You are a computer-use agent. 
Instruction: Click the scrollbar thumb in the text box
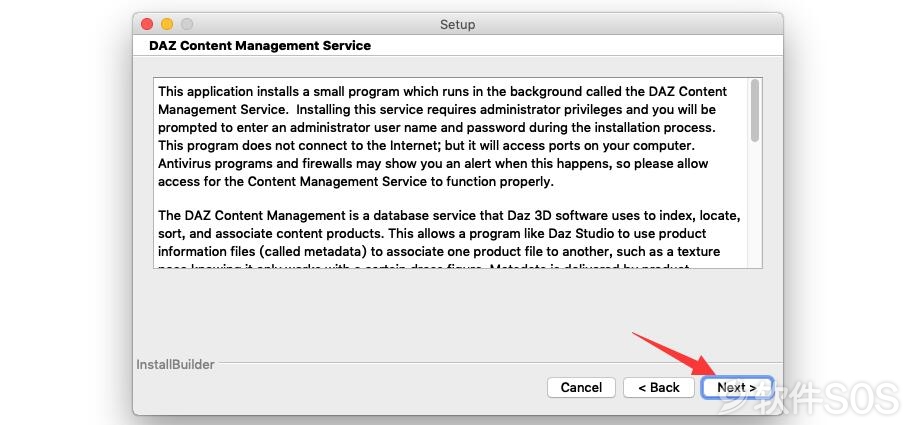tap(755, 111)
